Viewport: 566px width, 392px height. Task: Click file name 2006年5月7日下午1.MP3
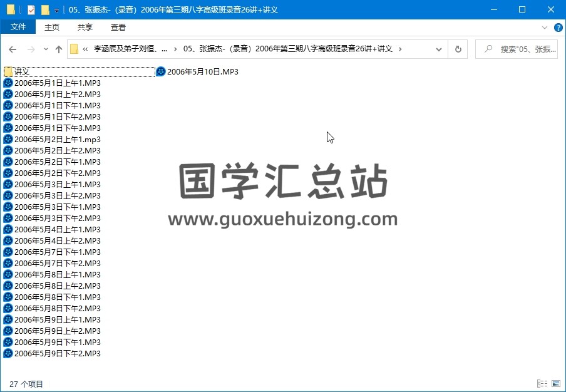pos(58,252)
